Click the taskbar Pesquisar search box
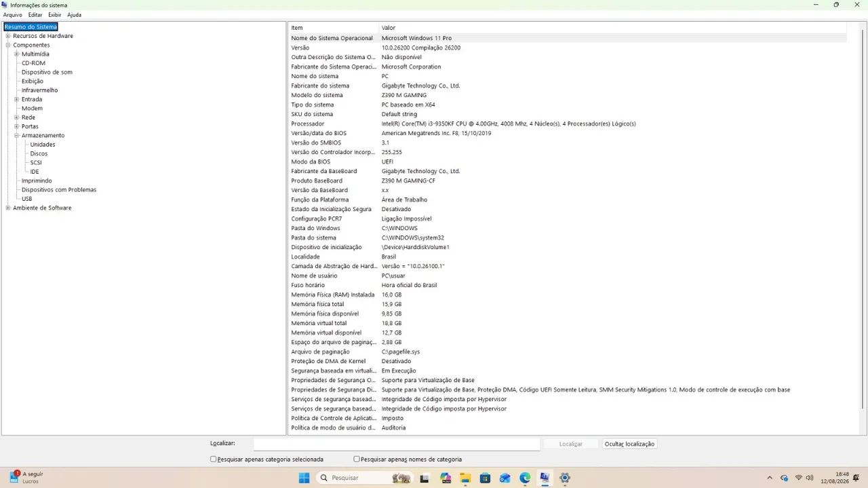Image resolution: width=868 pixels, height=488 pixels. click(x=365, y=478)
